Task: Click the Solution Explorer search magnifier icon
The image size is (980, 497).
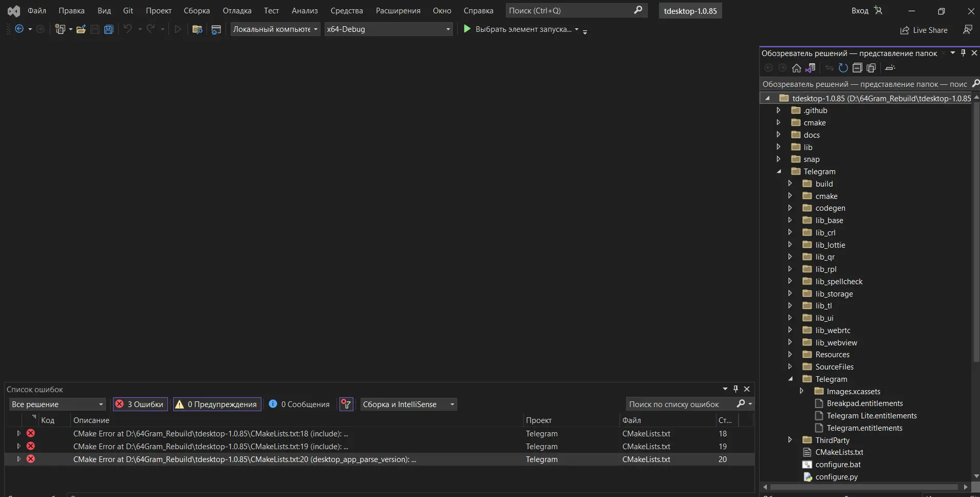Action: pos(975,83)
